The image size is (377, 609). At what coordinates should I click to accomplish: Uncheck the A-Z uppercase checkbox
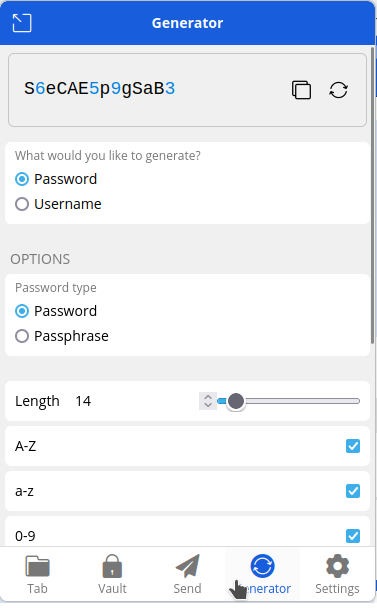(x=353, y=446)
